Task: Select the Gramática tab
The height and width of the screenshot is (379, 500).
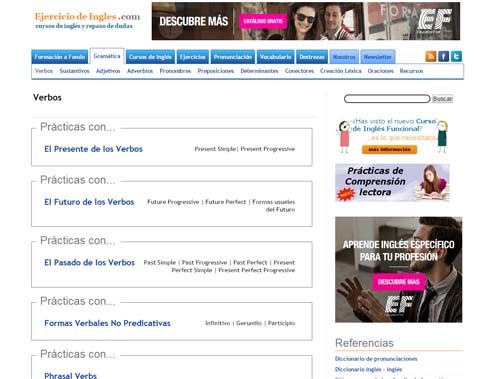Action: point(107,56)
